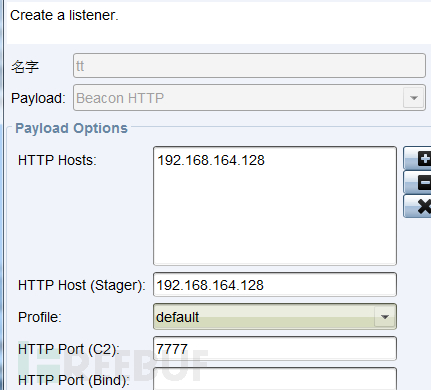Click the HTTP Host (Stager) label
431x390 pixels.
click(82, 285)
